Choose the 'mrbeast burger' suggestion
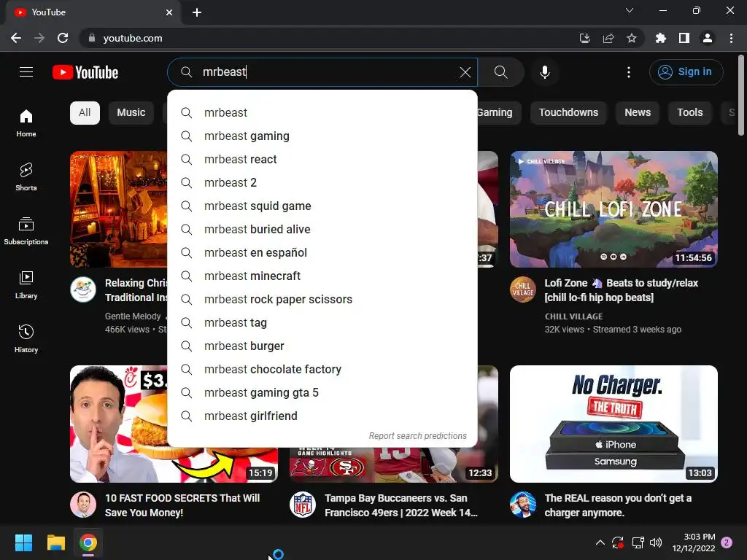Image resolution: width=747 pixels, height=560 pixels. click(x=322, y=346)
